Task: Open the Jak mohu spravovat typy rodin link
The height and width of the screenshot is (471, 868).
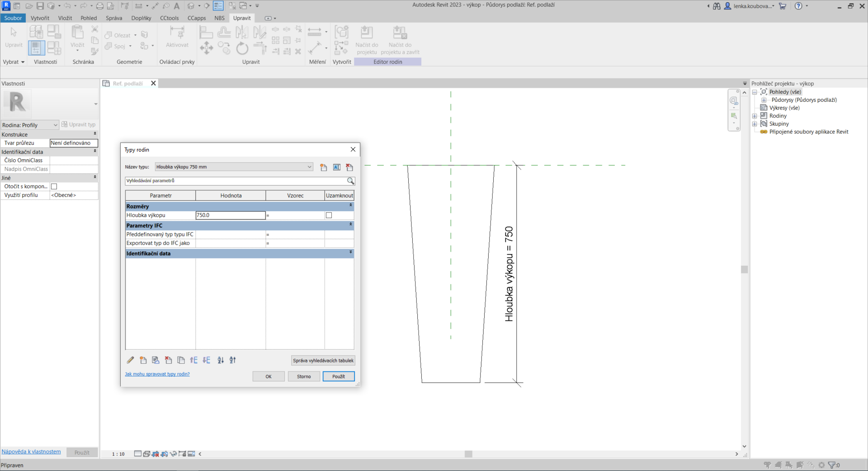Action: click(x=157, y=374)
